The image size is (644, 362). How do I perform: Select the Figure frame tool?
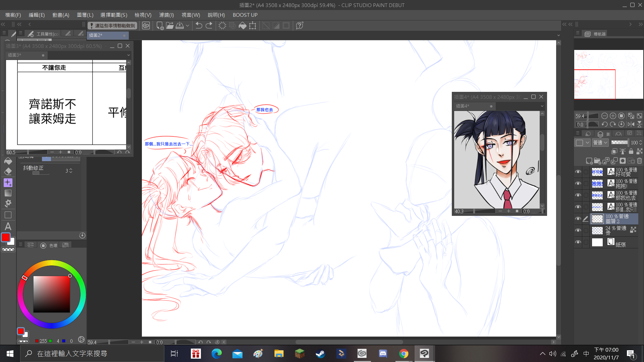point(8,215)
